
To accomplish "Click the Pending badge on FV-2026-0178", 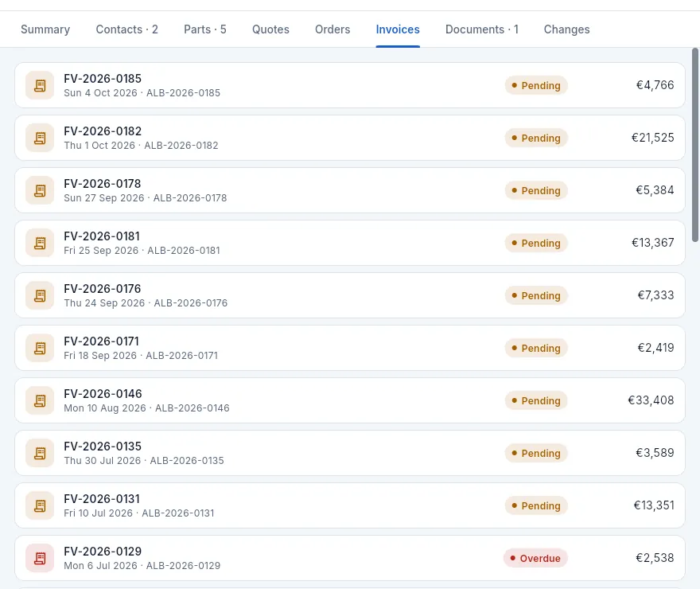I will click(x=536, y=191).
